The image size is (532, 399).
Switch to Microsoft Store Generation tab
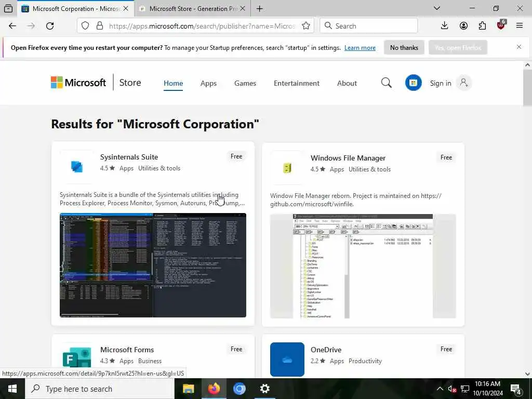(x=192, y=8)
